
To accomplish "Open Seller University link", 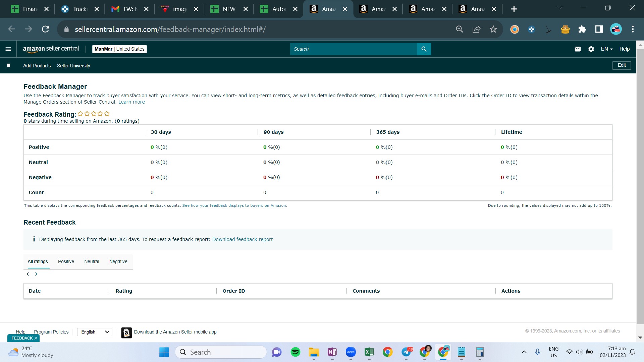I will pyautogui.click(x=73, y=66).
